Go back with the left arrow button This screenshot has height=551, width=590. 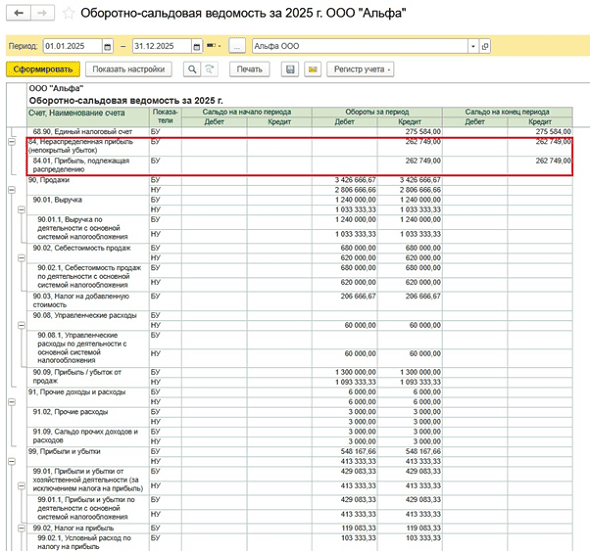click(18, 13)
